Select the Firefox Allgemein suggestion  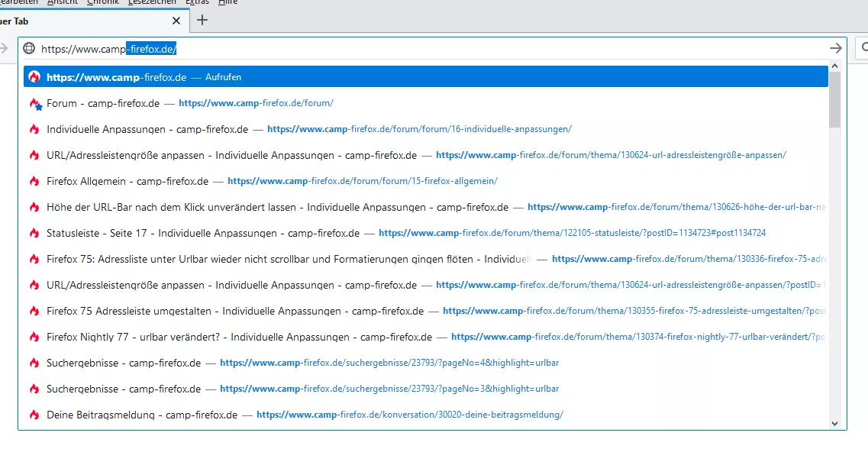point(127,181)
